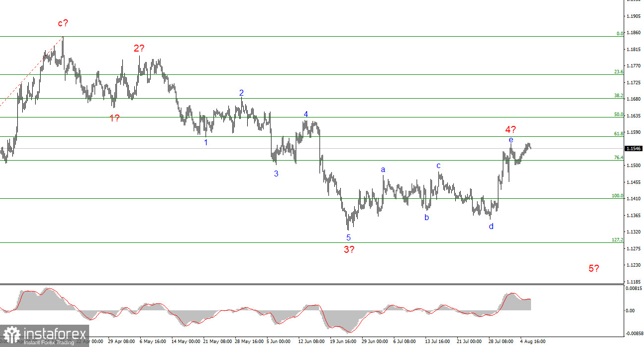
Task: Select the blue "5" subwave label
Action: tap(348, 237)
